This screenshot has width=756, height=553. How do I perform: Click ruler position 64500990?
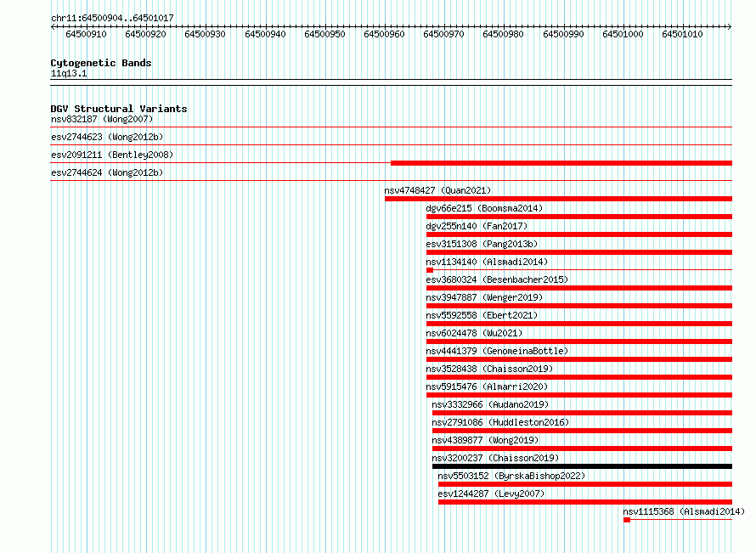(563, 34)
